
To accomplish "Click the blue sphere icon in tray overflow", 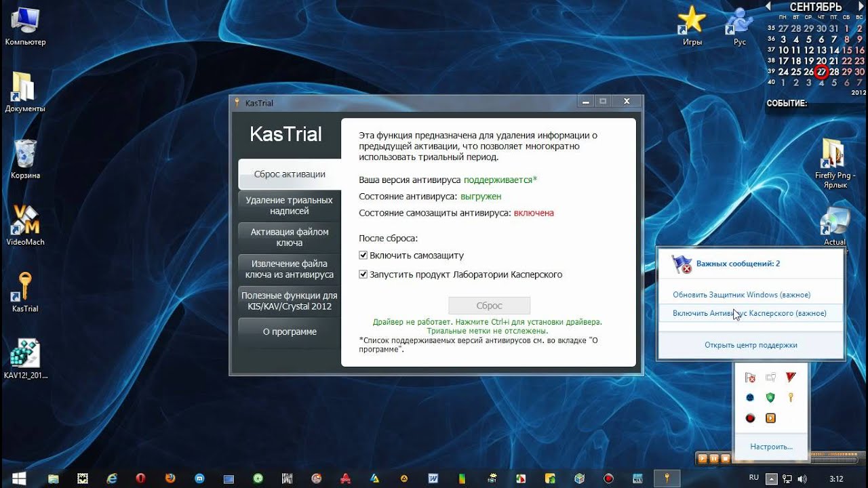I will point(750,398).
